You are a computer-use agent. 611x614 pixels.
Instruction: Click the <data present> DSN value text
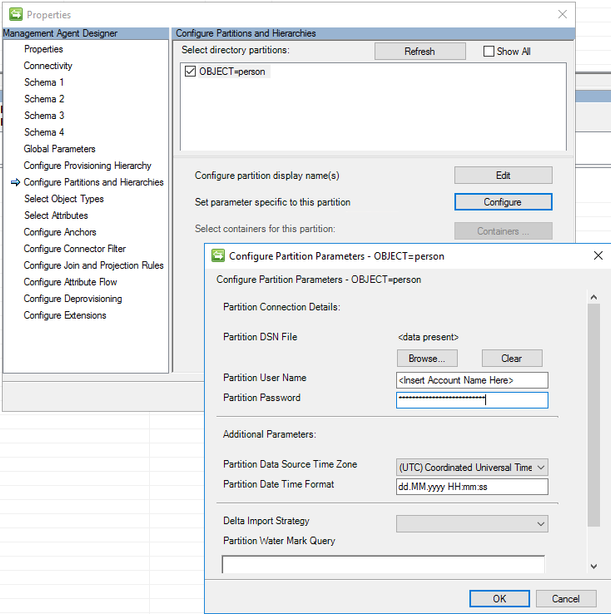[x=428, y=337]
